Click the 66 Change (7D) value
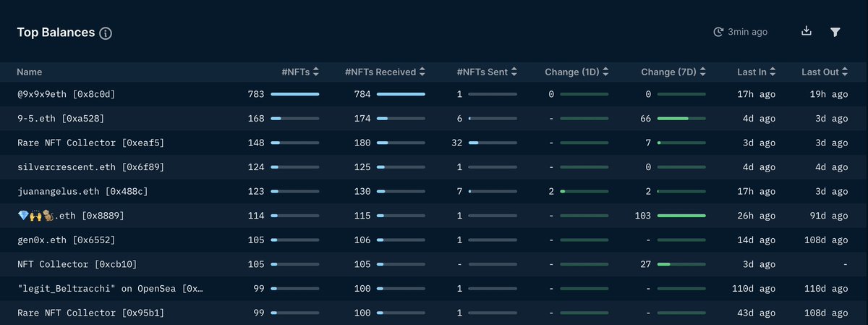 coord(646,119)
